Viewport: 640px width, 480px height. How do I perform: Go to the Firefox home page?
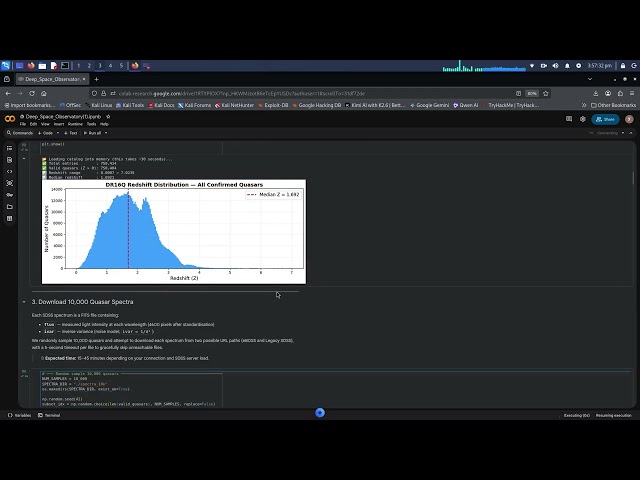44,93
